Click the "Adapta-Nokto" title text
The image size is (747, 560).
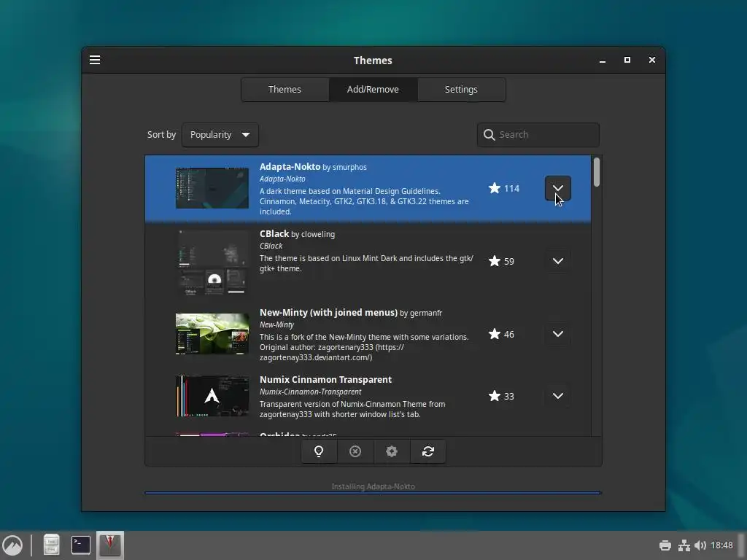pos(290,167)
